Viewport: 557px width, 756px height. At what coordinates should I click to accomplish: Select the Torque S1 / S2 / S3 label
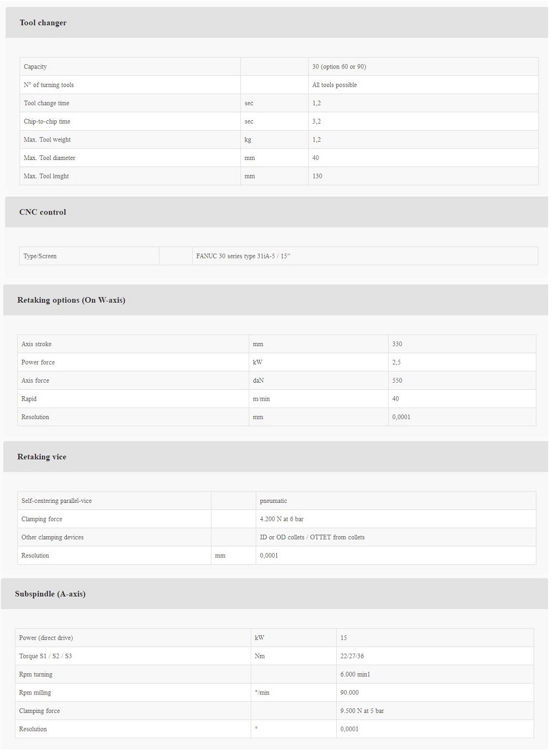tap(45, 656)
